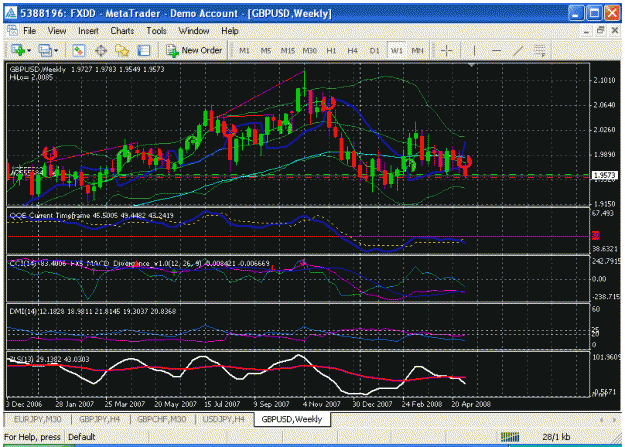This screenshot has width=625, height=447.
Task: Open the Market Watch icon
Action: 79,50
